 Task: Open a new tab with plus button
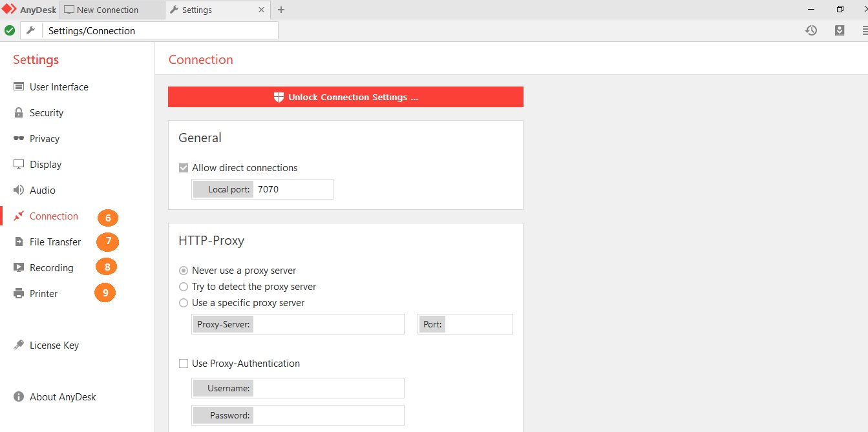[x=281, y=10]
